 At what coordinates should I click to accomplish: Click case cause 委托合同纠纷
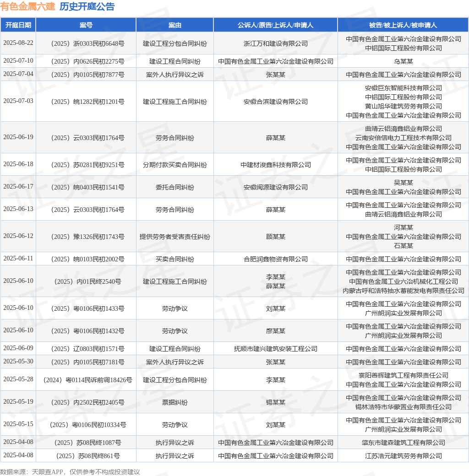pyautogui.click(x=175, y=187)
